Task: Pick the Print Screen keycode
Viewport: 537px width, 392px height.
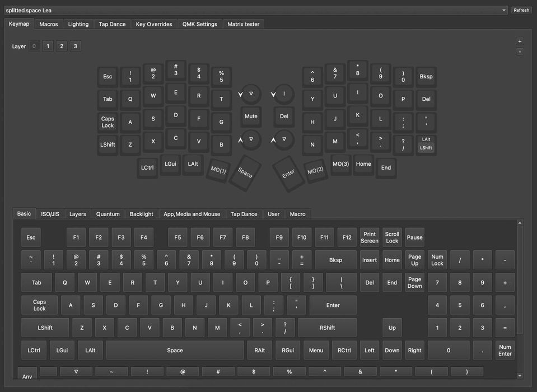Action: (370, 237)
